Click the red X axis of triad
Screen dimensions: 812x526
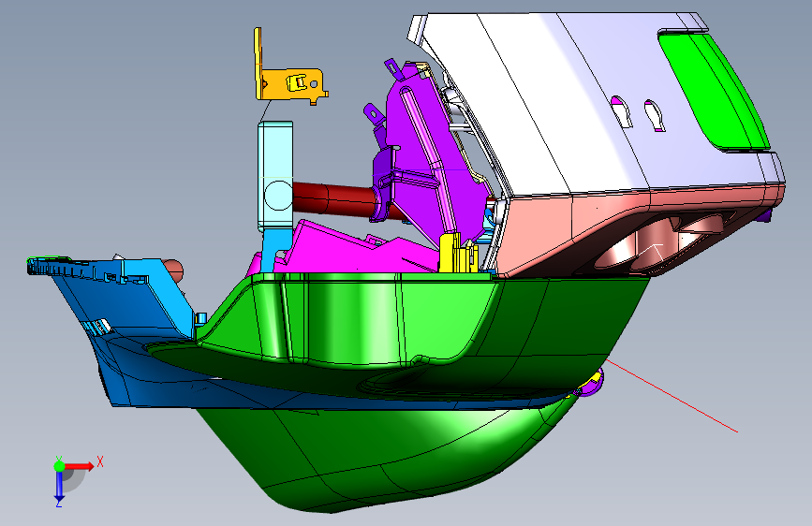point(79,466)
